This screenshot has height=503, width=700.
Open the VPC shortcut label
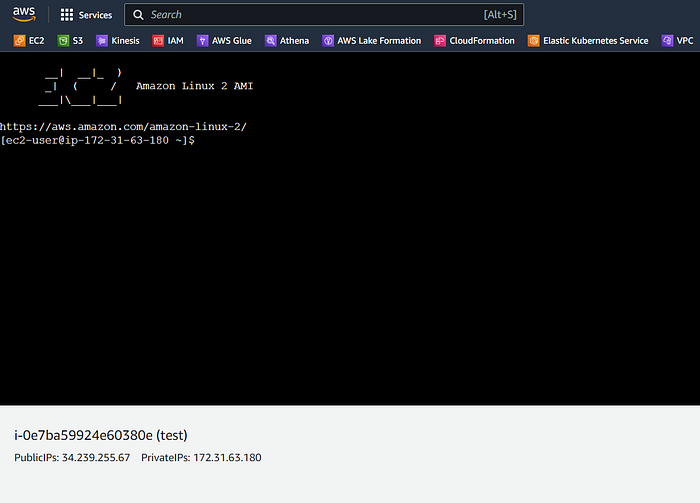685,41
